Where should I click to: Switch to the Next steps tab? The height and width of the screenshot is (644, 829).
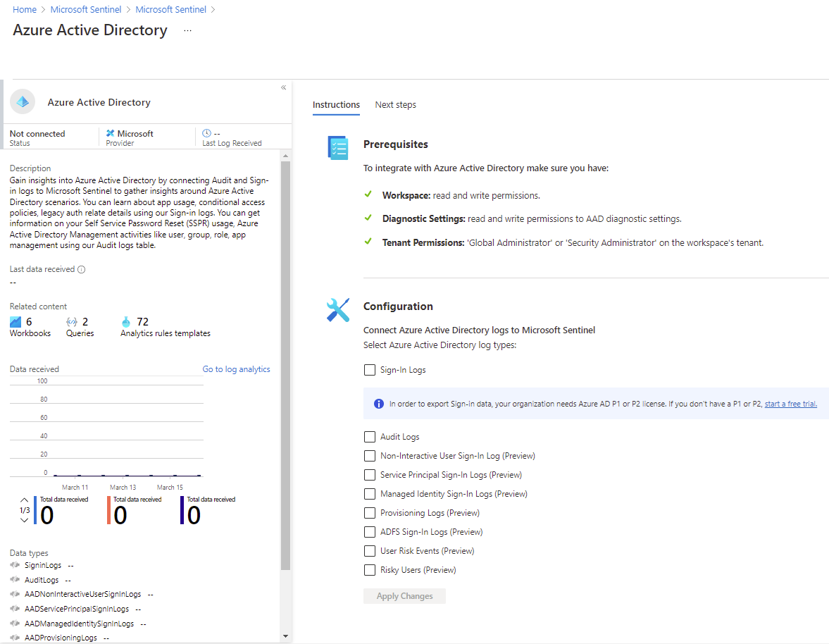(395, 105)
